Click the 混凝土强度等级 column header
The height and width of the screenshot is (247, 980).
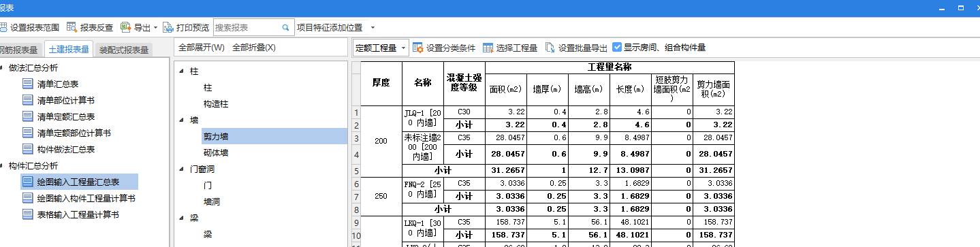(x=464, y=83)
